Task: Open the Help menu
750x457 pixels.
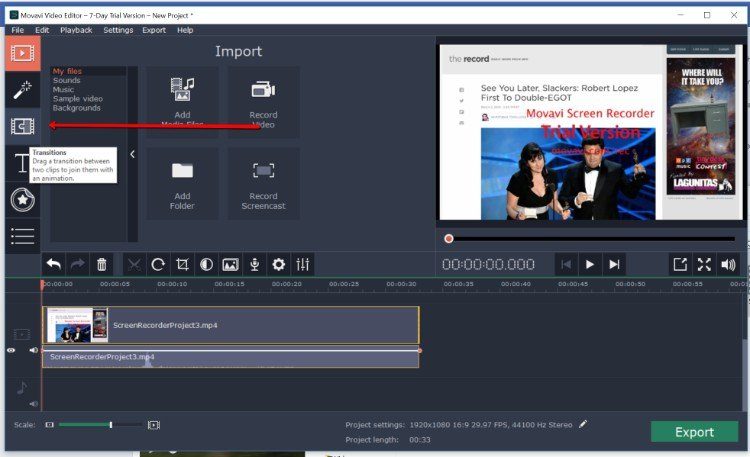Action: click(x=185, y=30)
